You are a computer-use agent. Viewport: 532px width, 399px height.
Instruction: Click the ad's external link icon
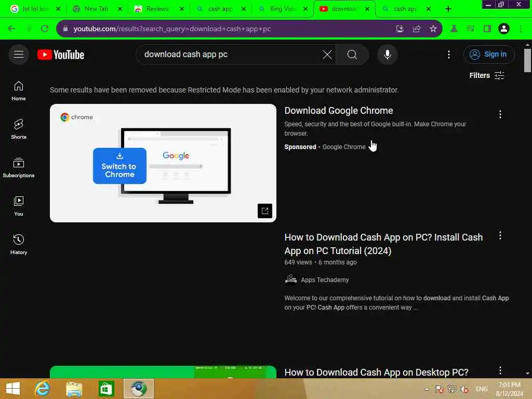265,211
